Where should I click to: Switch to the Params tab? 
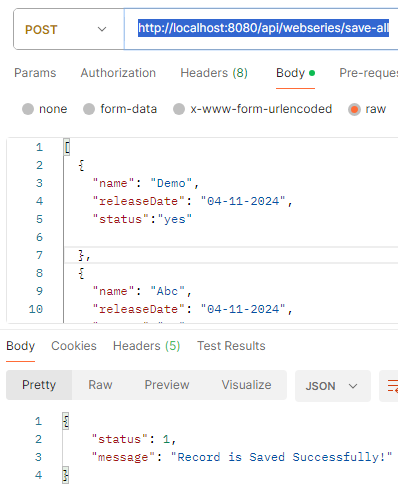(35, 73)
